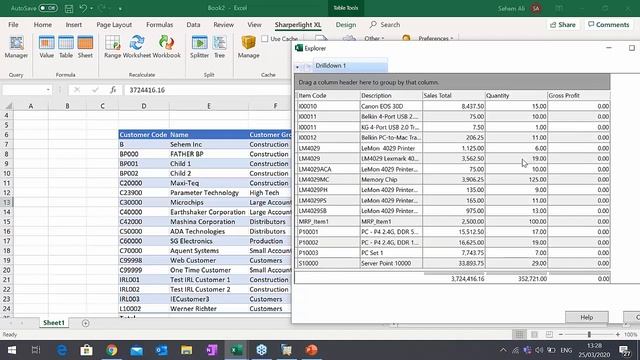Open the File menu

pos(13,24)
